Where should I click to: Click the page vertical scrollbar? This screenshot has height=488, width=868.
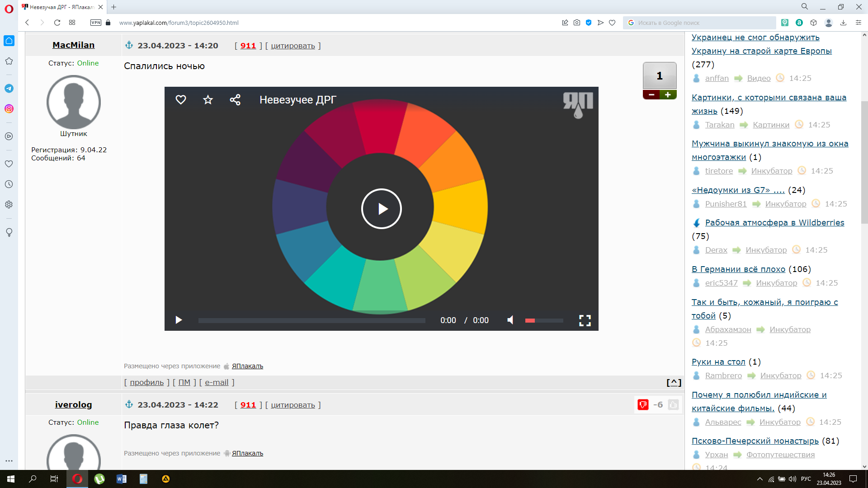coord(864,163)
